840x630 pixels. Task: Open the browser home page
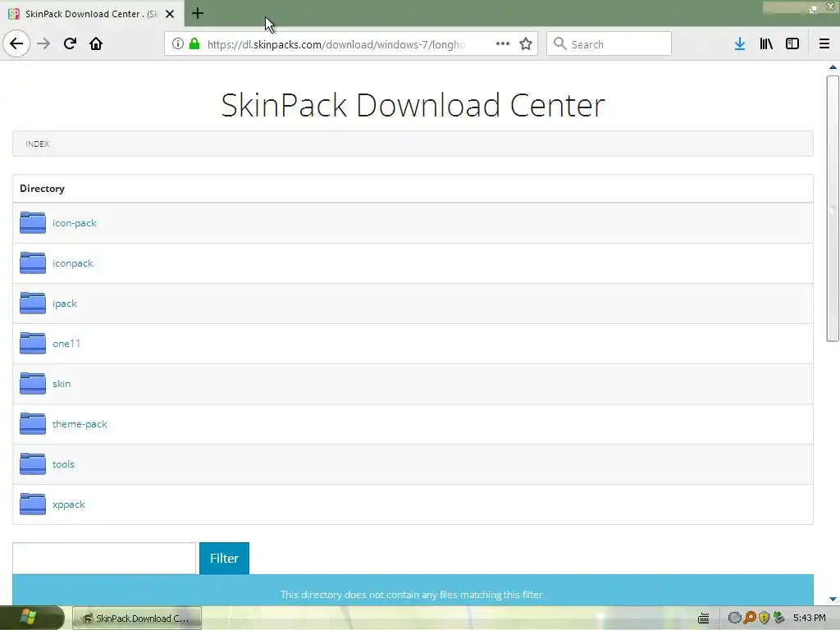click(96, 43)
